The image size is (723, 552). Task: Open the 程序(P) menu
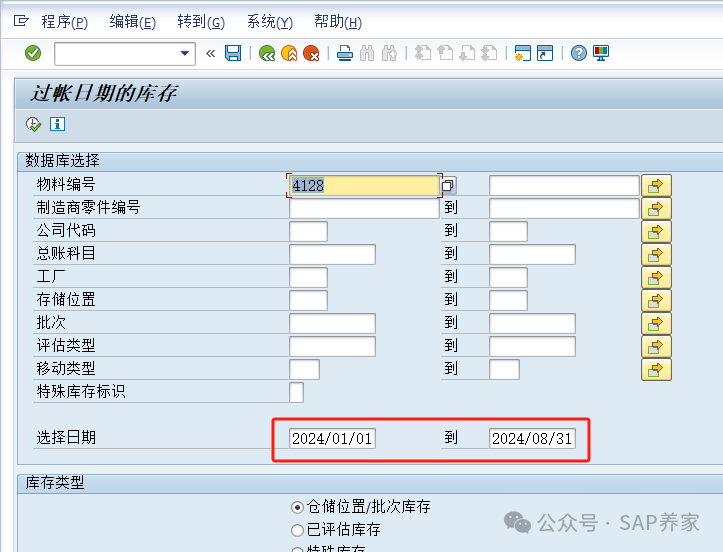coord(65,22)
